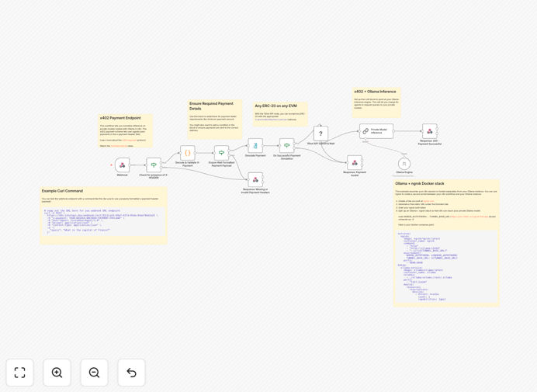Select the Ensure Required Payment Details sticky note
Viewport: 537px width, 392px height.
215,120
